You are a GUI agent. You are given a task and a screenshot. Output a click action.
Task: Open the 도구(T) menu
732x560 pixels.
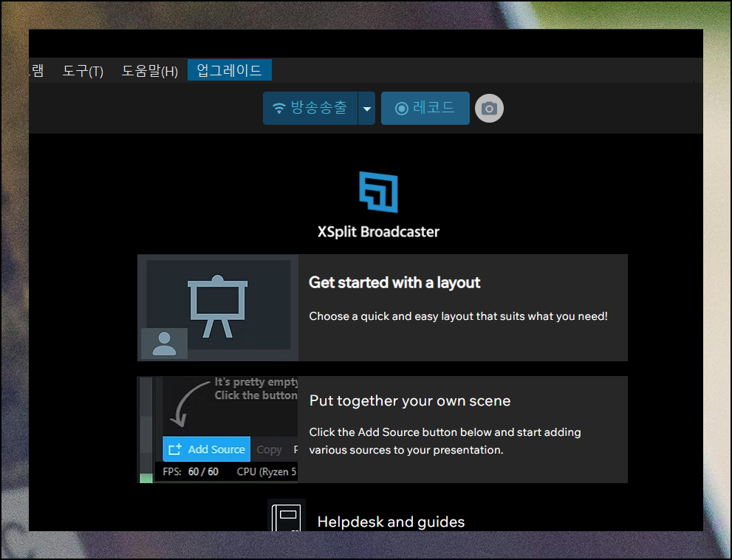pyautogui.click(x=83, y=70)
